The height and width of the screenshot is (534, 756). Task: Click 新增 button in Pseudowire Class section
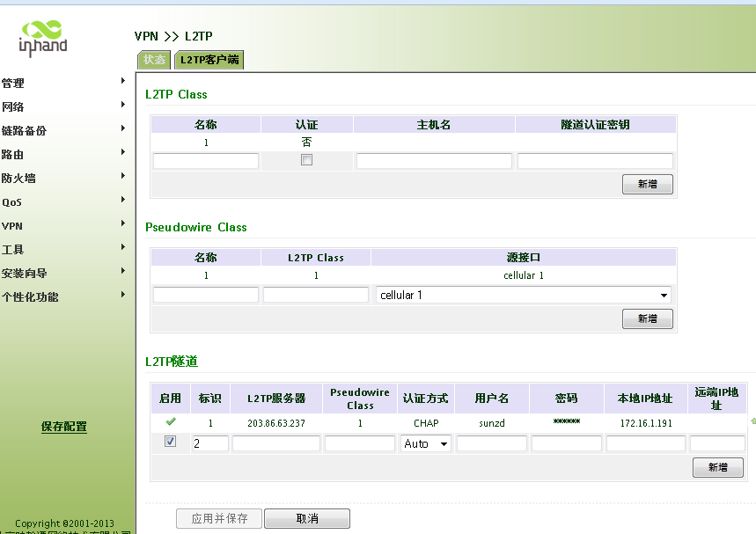[x=647, y=318]
